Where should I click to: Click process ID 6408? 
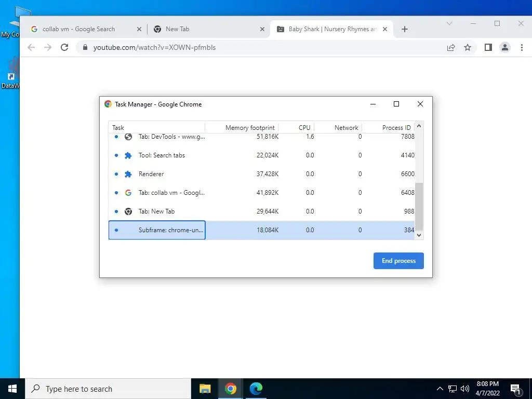tap(407, 193)
